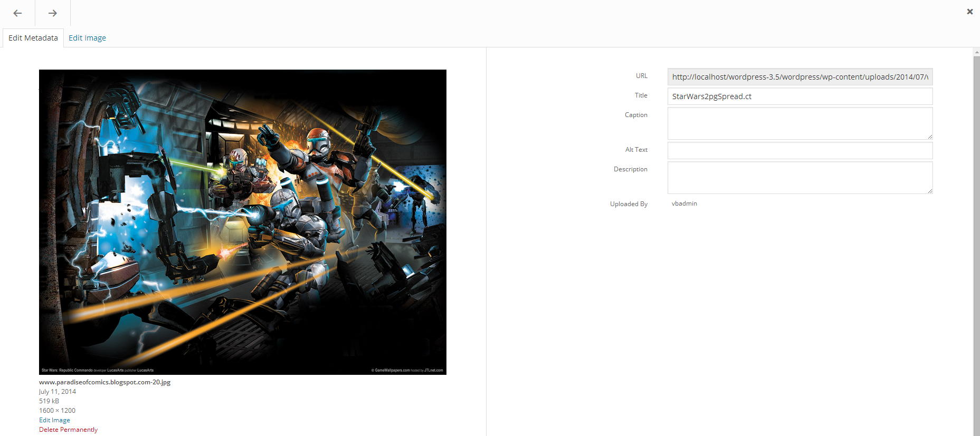Click the Caption text area resize handle
This screenshot has height=436, width=980.
tap(929, 137)
